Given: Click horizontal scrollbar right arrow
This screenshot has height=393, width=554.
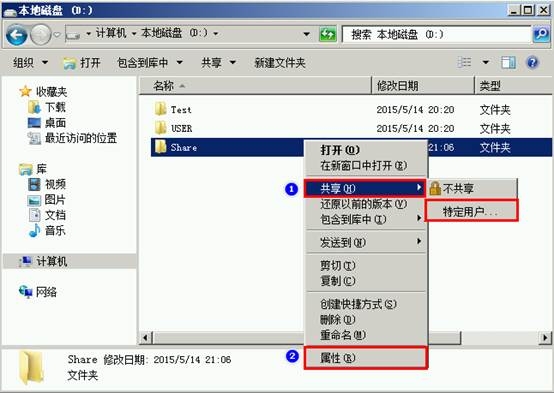Looking at the screenshot, I should (x=545, y=338).
